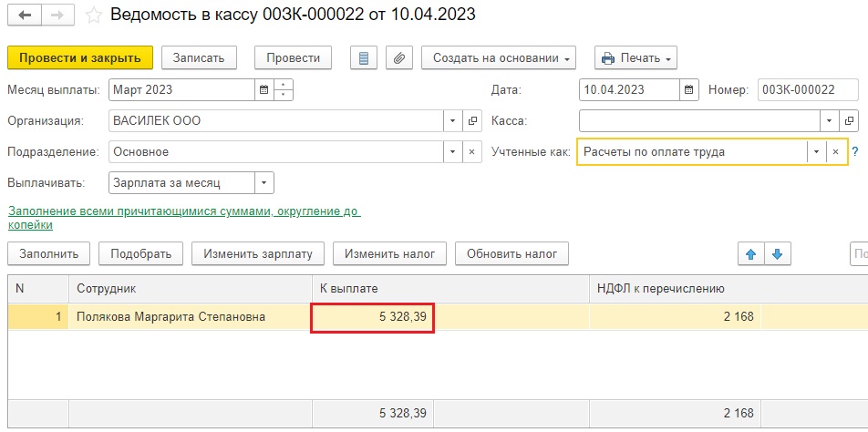
Task: Click the Выплачивать field Зарплата за месяц
Action: click(x=182, y=183)
